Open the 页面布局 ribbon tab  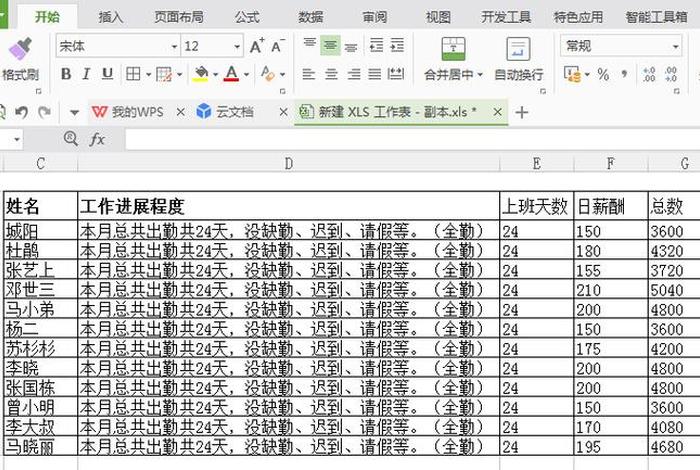pos(179,17)
